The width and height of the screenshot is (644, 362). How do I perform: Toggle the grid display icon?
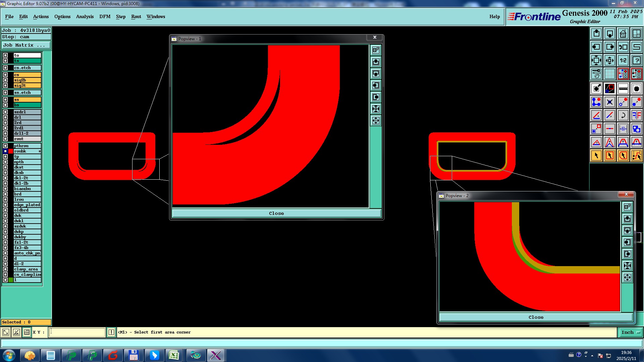pos(609,74)
